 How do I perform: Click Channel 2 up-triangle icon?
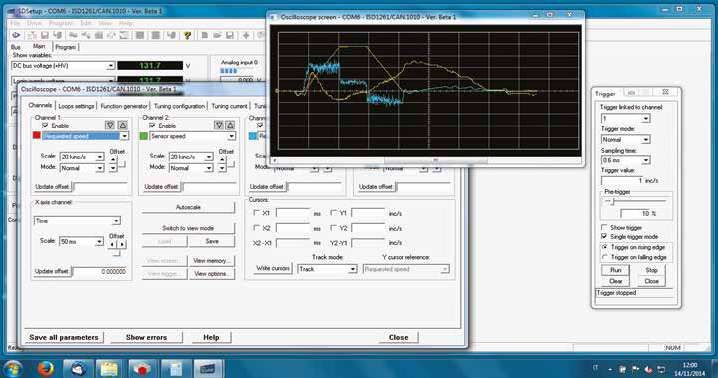coord(230,125)
